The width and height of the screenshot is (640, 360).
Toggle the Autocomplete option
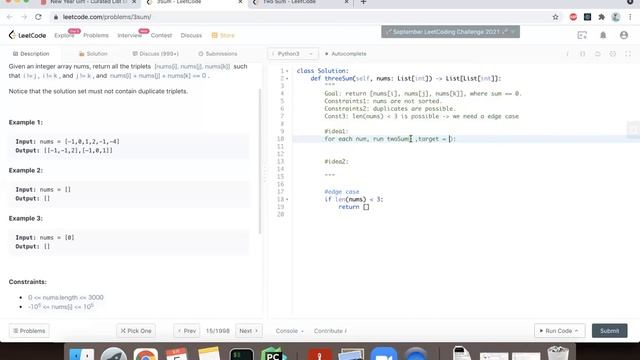[x=346, y=54]
